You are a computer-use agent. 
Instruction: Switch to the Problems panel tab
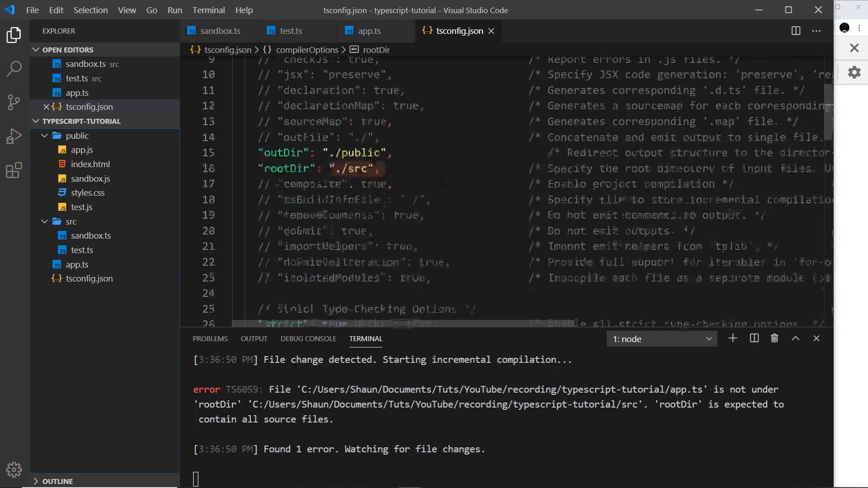click(x=210, y=338)
